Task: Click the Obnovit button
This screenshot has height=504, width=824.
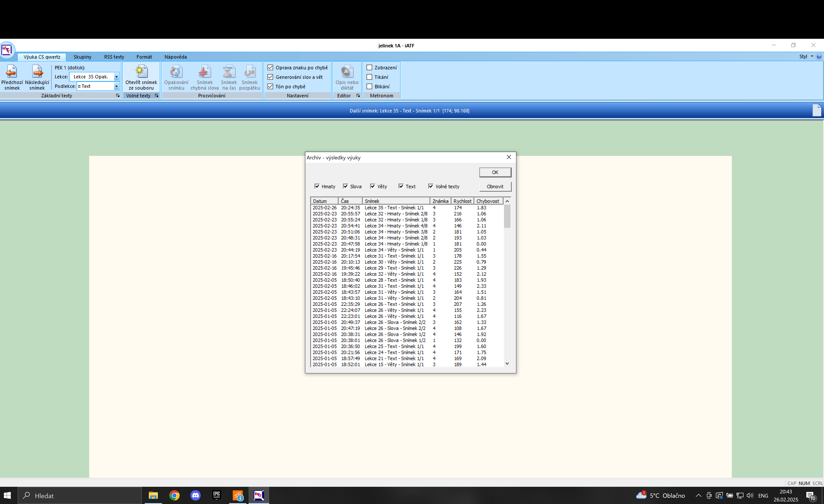Action: pyautogui.click(x=495, y=187)
